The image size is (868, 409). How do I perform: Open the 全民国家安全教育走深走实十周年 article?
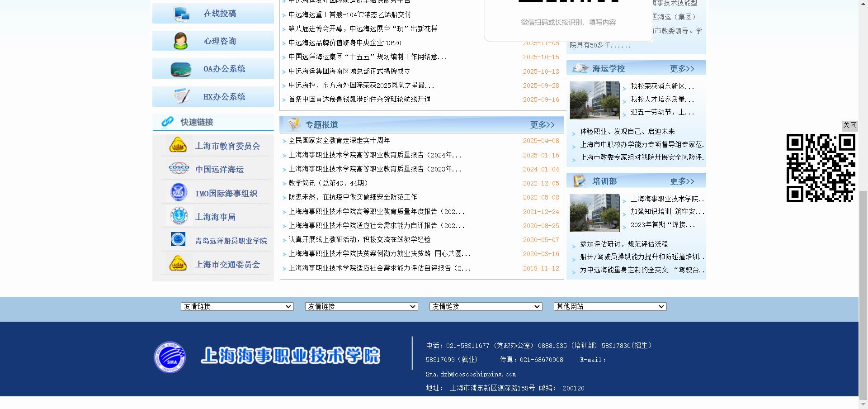[339, 141]
